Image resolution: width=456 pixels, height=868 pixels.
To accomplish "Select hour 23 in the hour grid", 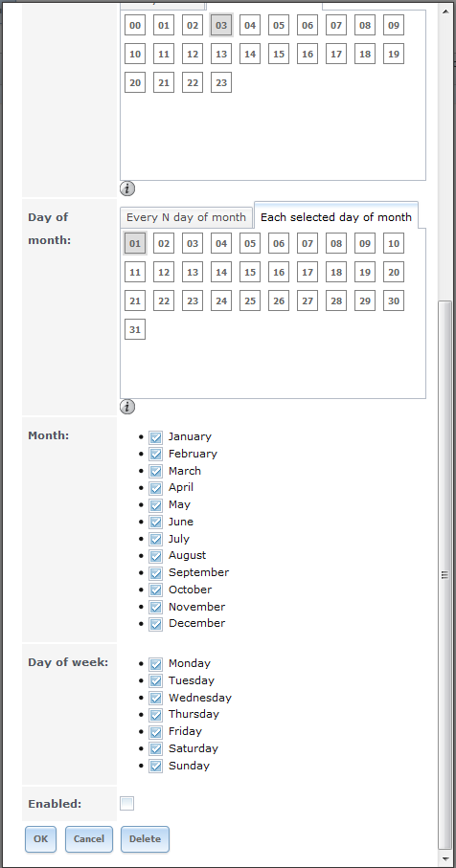I will click(221, 82).
